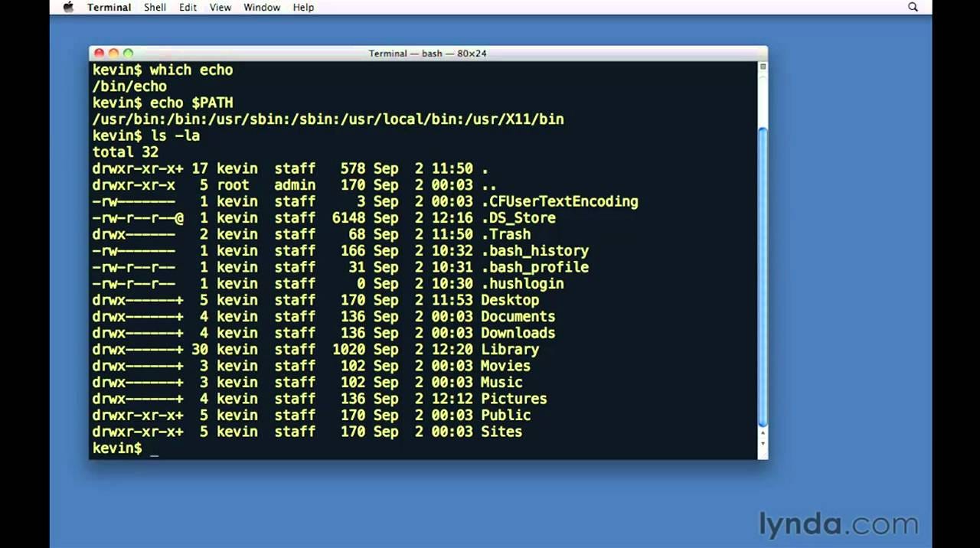
Task: Open Spotlight search
Action: pos(913,7)
